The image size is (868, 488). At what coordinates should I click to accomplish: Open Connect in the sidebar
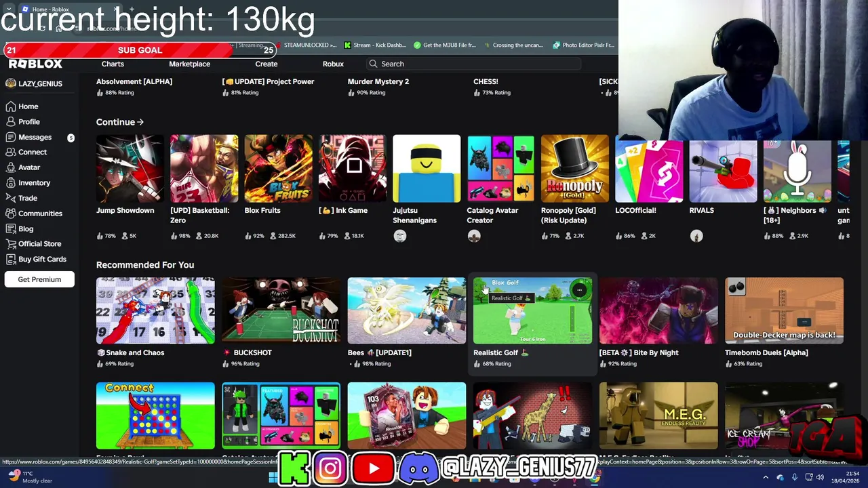pos(26,152)
